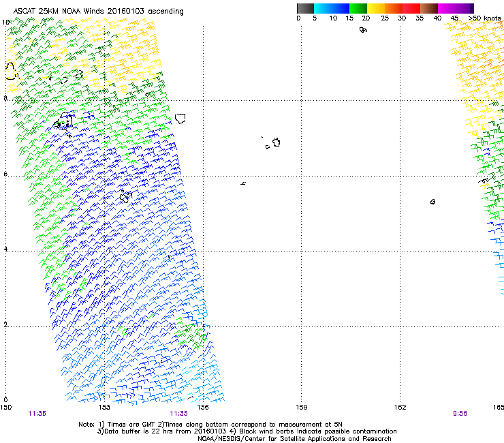This screenshot has height=443, width=504.
Task: Select the yellow 20-25 knots color segment
Action: tap(376, 8)
